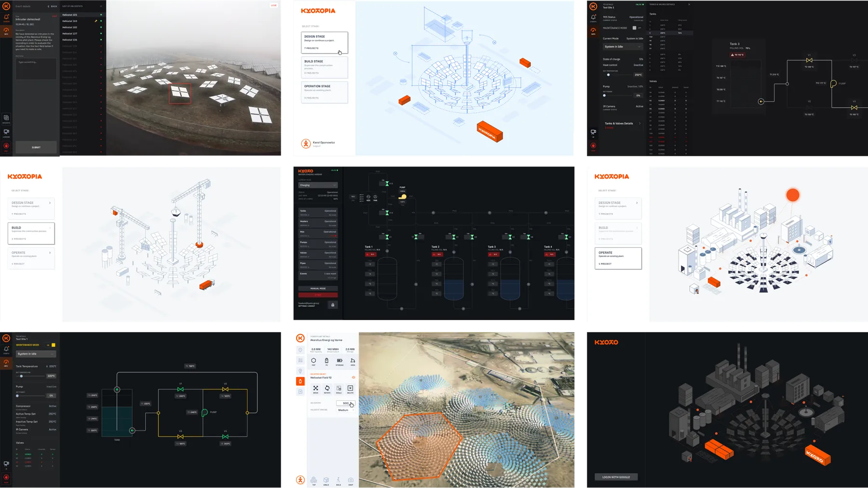868x488 pixels.
Task: Click the SUBMIT button
Action: pyautogui.click(x=36, y=147)
